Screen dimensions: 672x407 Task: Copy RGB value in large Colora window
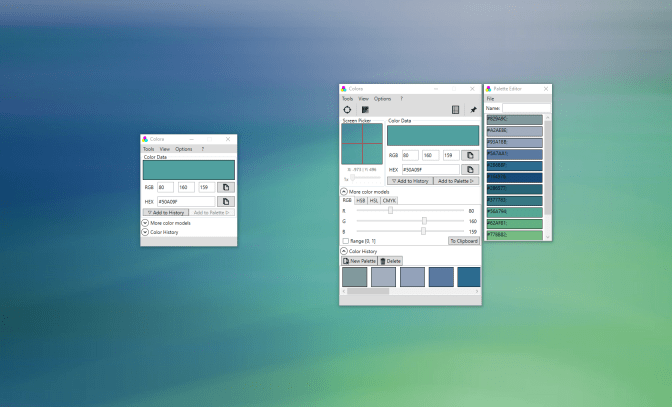point(470,155)
